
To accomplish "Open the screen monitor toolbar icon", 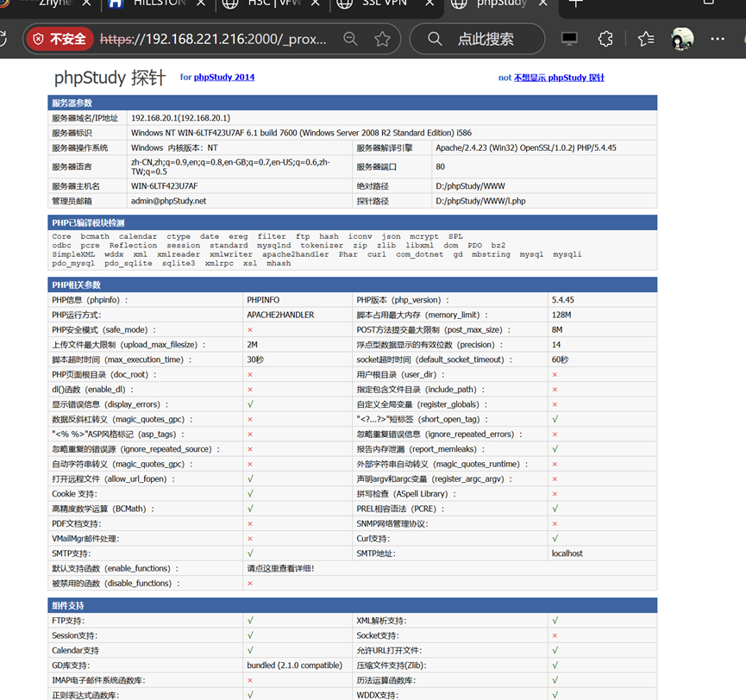I will (x=569, y=39).
